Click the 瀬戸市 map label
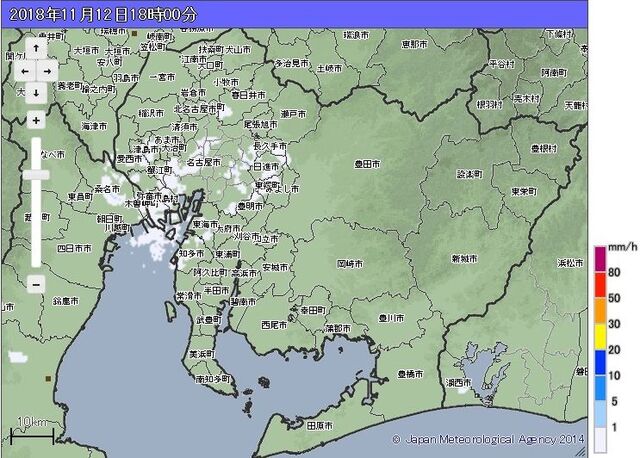 (x=293, y=114)
